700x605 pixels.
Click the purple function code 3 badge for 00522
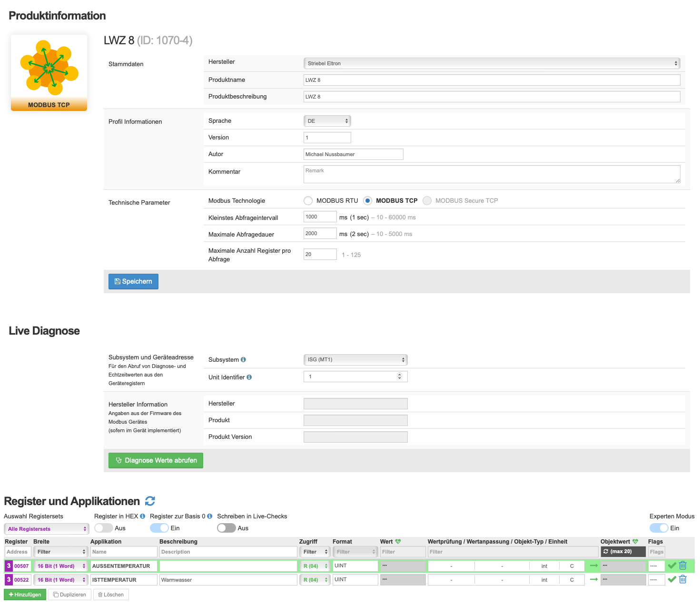(x=9, y=580)
